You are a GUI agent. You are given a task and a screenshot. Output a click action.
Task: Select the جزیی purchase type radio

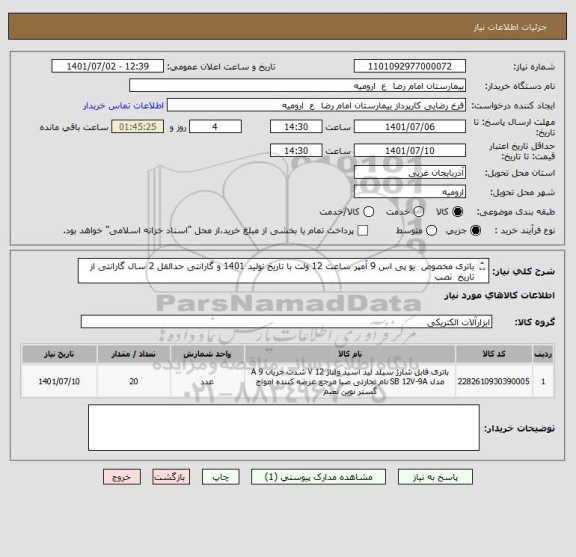[475, 230]
